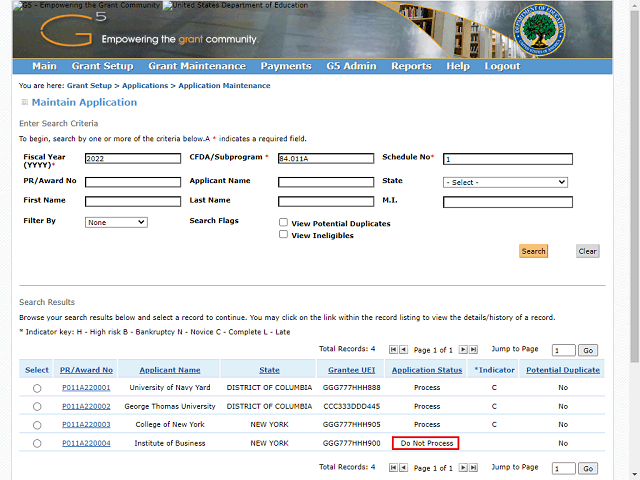Go to previous page in top pagination
Viewport: 640px width, 480px height.
click(404, 350)
